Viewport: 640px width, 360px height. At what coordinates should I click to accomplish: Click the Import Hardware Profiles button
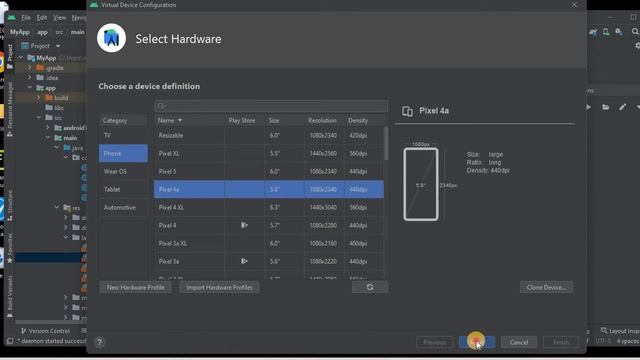[219, 287]
